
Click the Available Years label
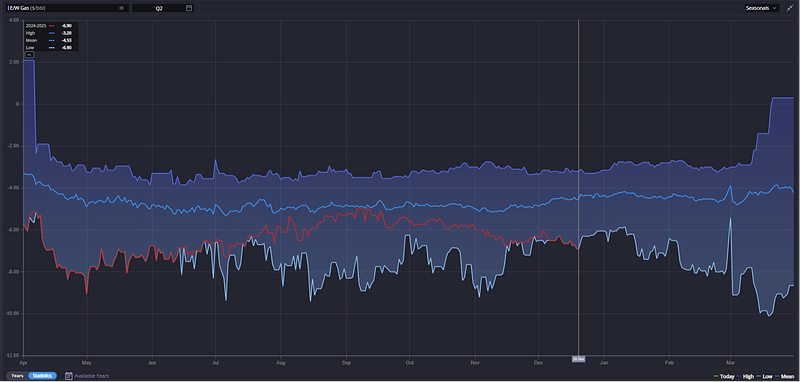pyautogui.click(x=92, y=376)
